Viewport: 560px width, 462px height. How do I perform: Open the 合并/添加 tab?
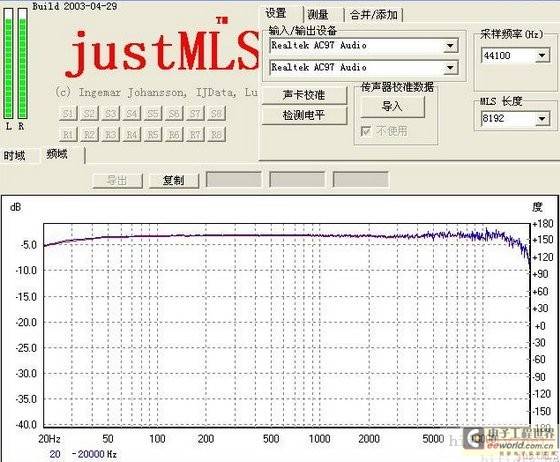click(374, 15)
